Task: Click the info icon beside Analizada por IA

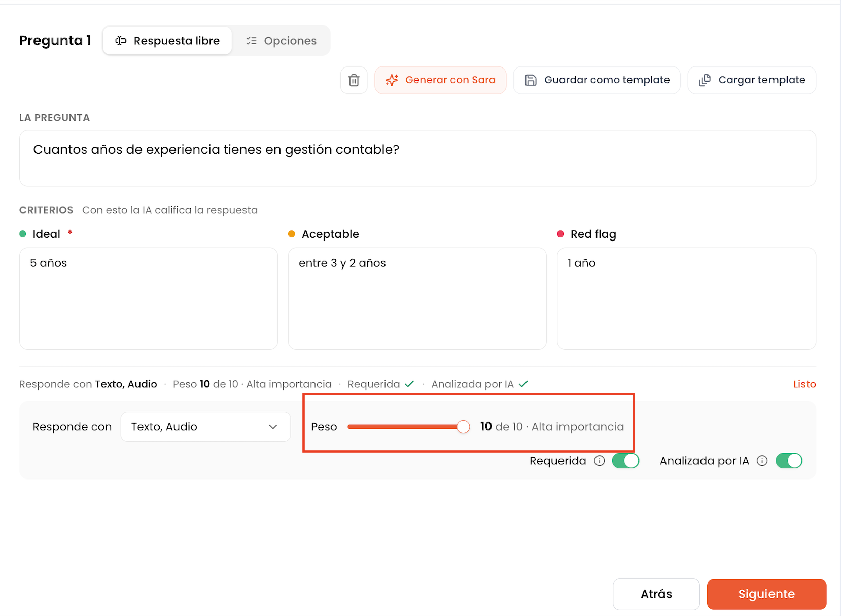Action: pos(762,461)
